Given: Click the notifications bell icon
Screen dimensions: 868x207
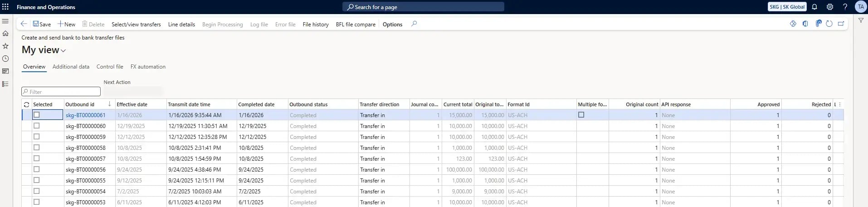Looking at the screenshot, I should [814, 7].
